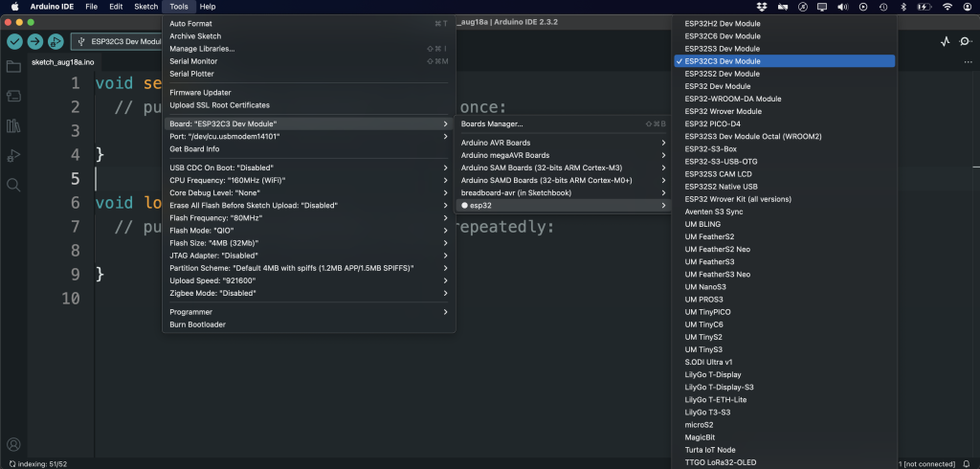Open the Boards Manager sidebar icon
Viewport: 980px width, 469px height.
(13, 96)
